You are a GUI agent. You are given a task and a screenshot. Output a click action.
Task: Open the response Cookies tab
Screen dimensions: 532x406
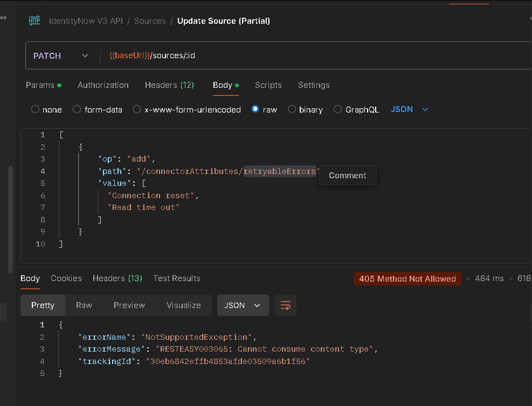pyautogui.click(x=66, y=278)
